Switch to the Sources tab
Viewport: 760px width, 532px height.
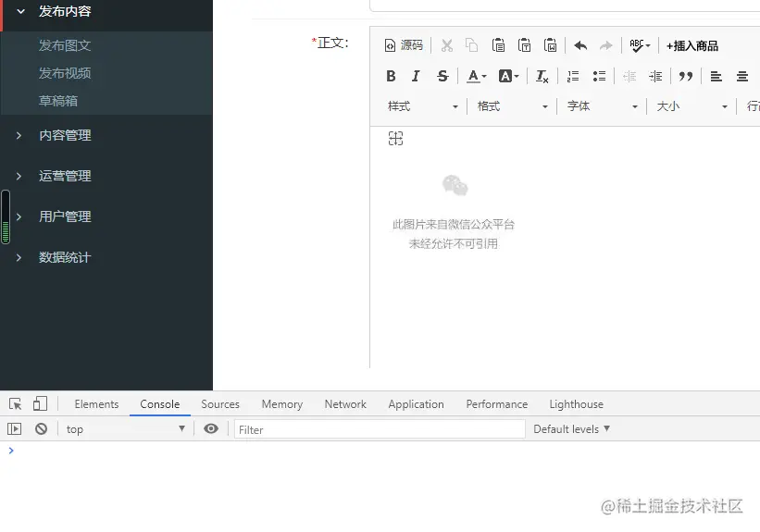tap(220, 404)
